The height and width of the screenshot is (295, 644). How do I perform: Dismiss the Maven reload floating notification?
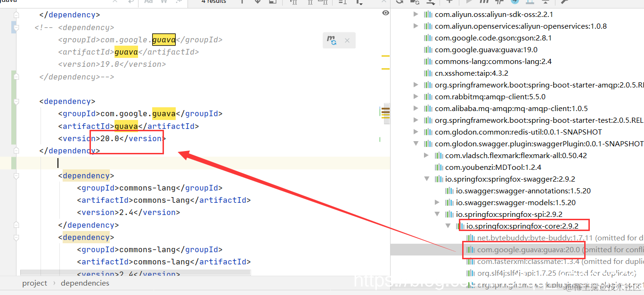point(347,41)
